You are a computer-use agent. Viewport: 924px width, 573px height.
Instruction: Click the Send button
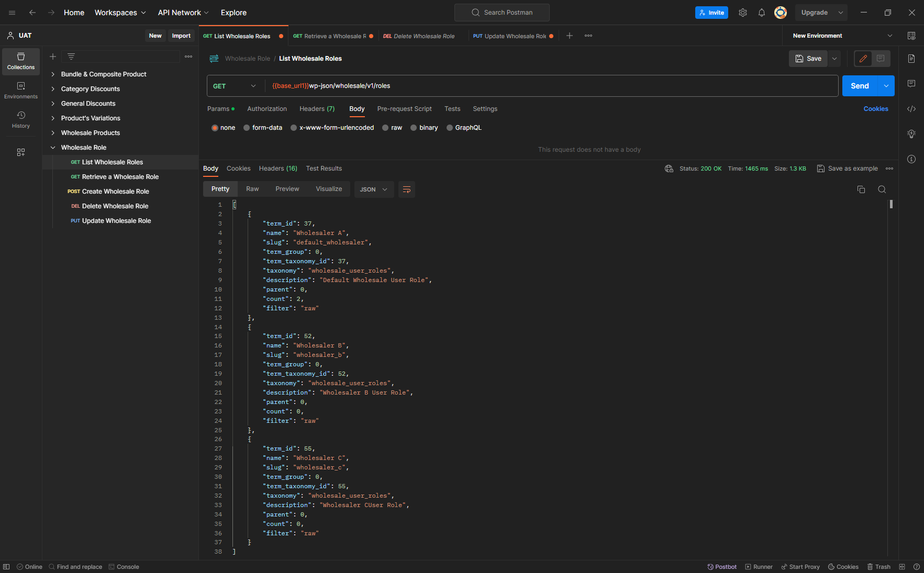(860, 86)
